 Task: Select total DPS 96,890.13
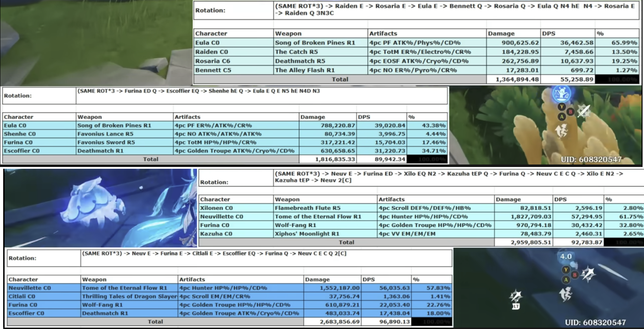[386, 322]
